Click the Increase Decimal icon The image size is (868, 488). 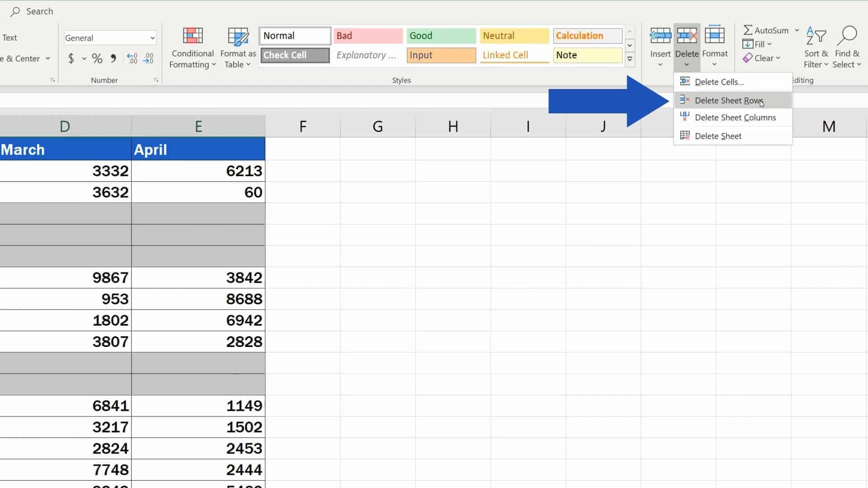[x=131, y=58]
